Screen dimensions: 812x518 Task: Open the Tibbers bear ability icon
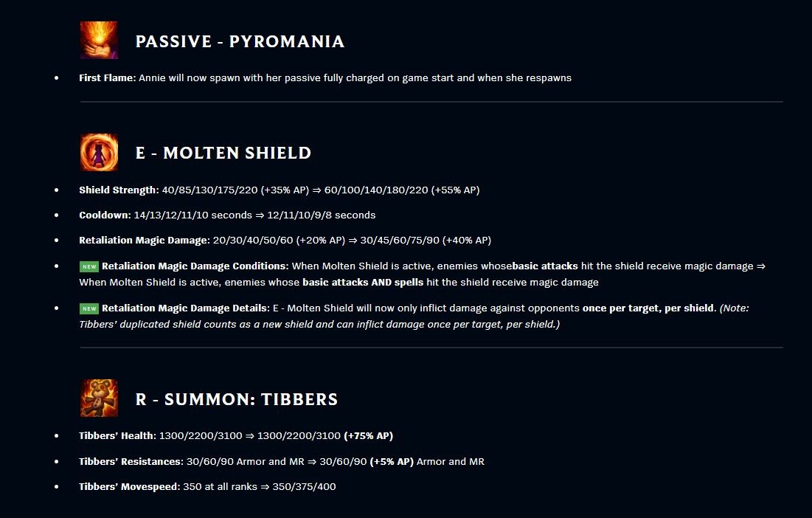pos(99,398)
